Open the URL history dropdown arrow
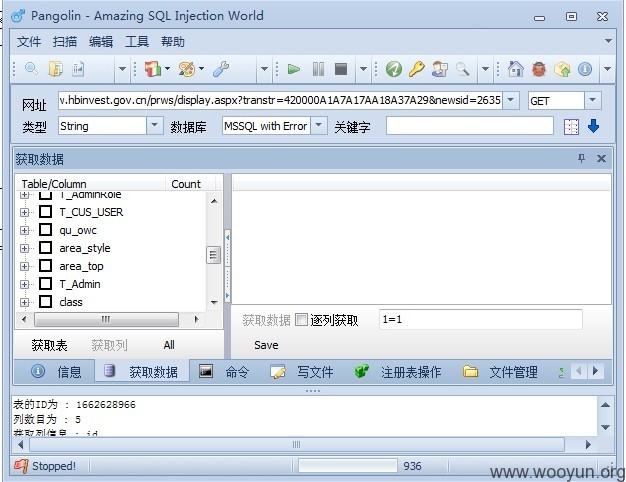 pos(511,100)
